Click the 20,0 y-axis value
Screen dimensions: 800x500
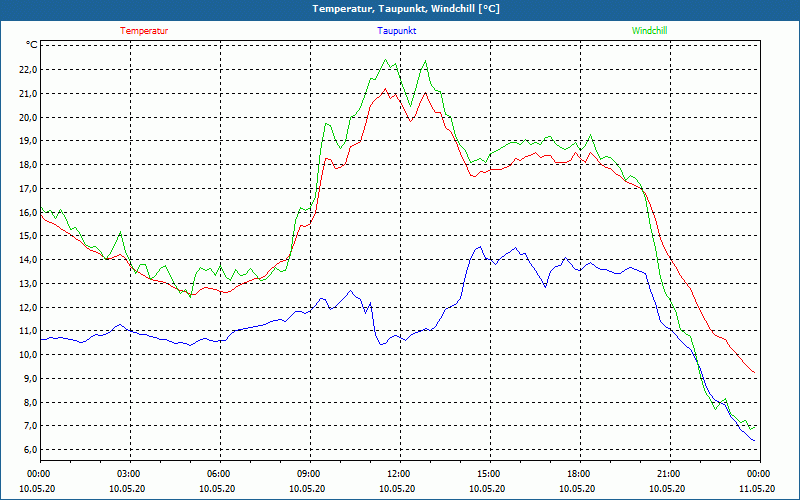point(28,117)
